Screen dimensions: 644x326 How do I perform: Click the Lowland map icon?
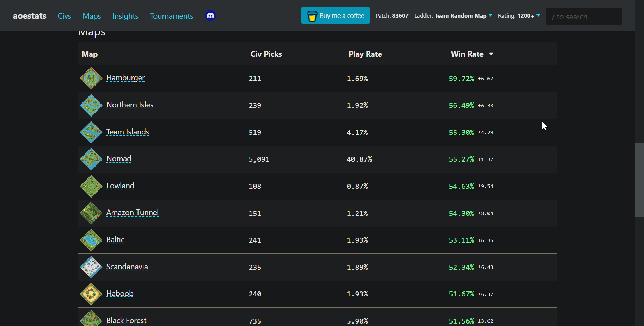[91, 186]
